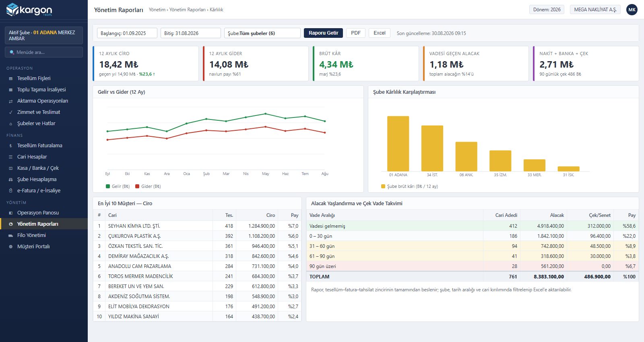Viewport: 644px width, 342px height.
Task: Export the report to Excel
Action: [380, 33]
